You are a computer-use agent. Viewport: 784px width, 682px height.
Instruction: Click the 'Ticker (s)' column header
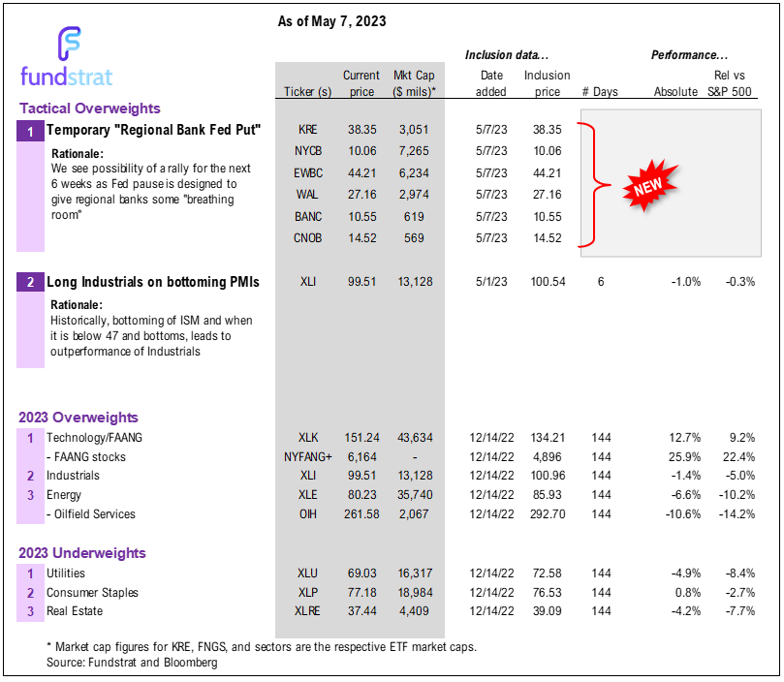coord(308,92)
